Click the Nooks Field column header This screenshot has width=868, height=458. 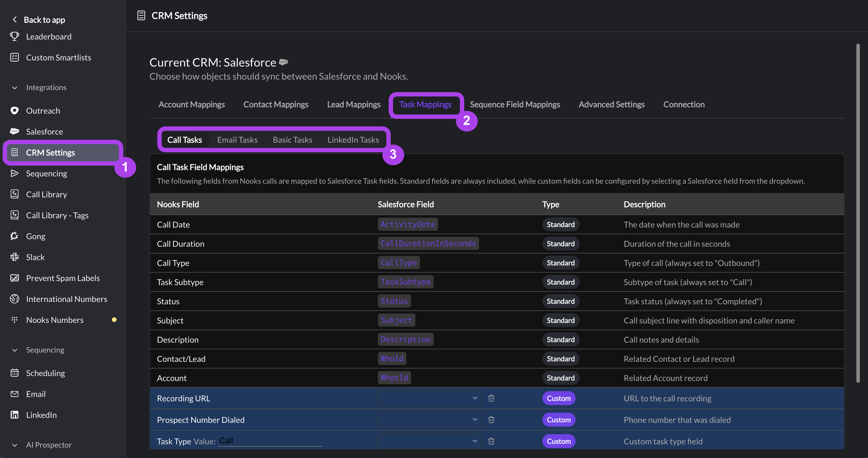(178, 204)
